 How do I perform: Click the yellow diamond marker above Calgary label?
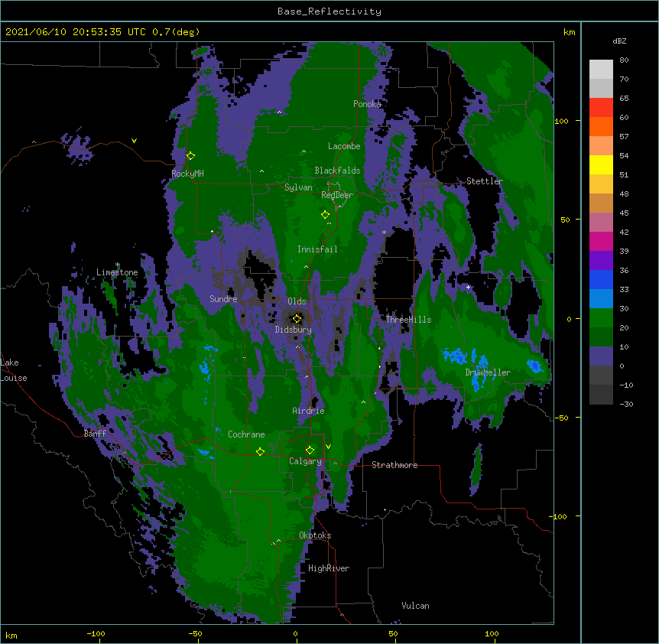coord(310,450)
